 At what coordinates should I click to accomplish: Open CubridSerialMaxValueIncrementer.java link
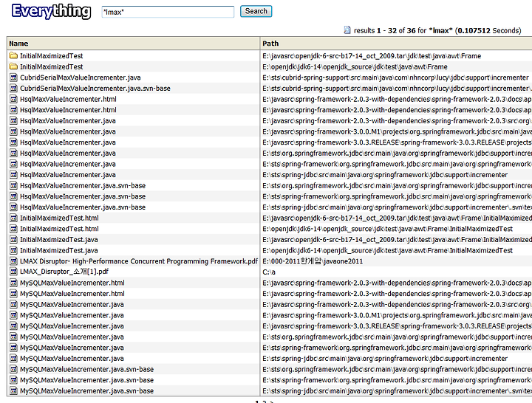(80, 77)
